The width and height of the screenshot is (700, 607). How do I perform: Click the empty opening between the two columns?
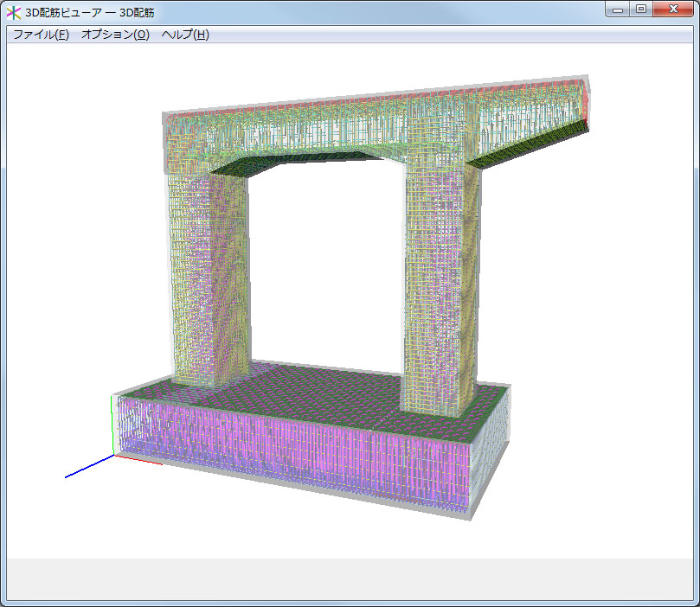point(324,259)
